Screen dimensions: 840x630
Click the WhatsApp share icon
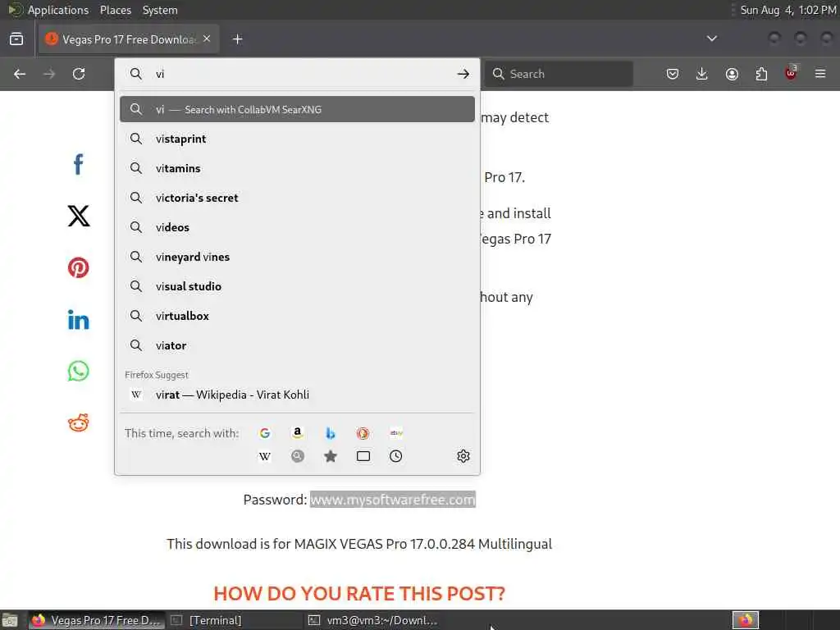[78, 371]
